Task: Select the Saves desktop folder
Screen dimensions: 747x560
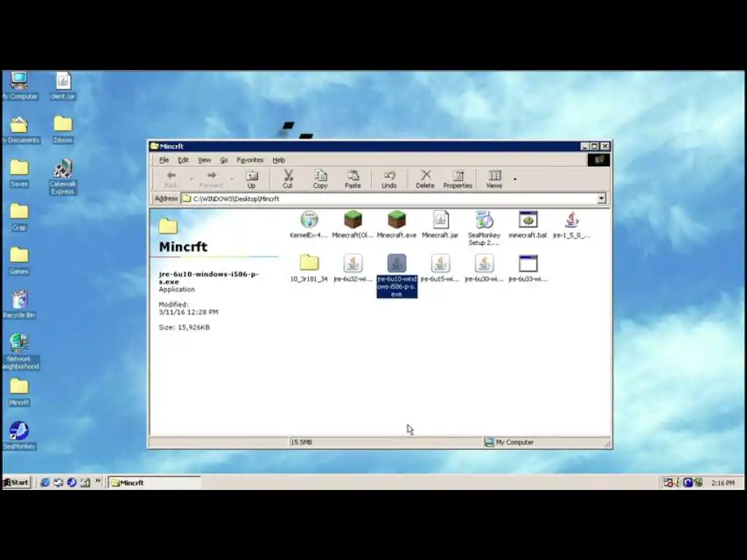Action: click(19, 174)
